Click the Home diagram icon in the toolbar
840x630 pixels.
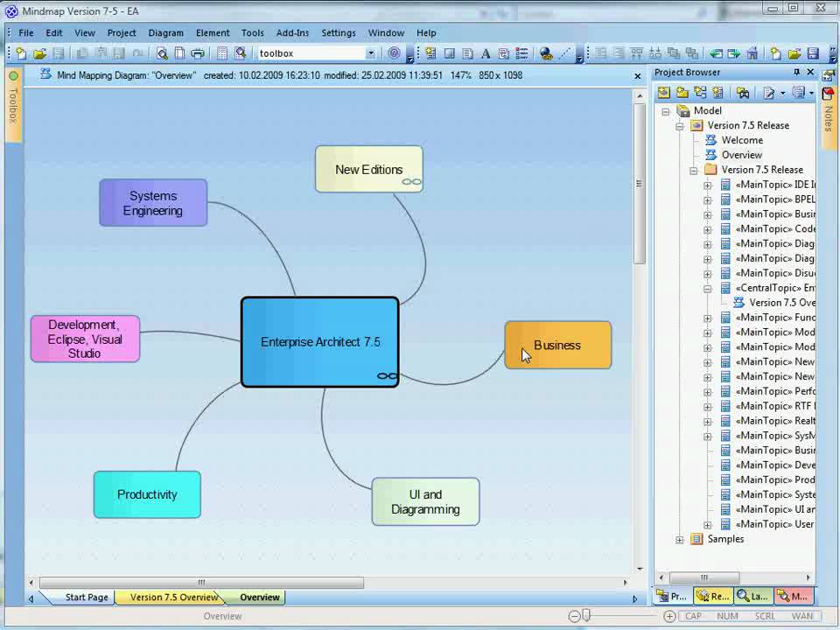(752, 53)
